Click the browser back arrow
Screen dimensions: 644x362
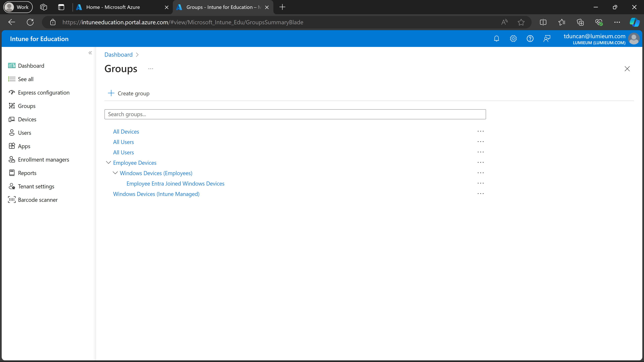click(x=12, y=22)
